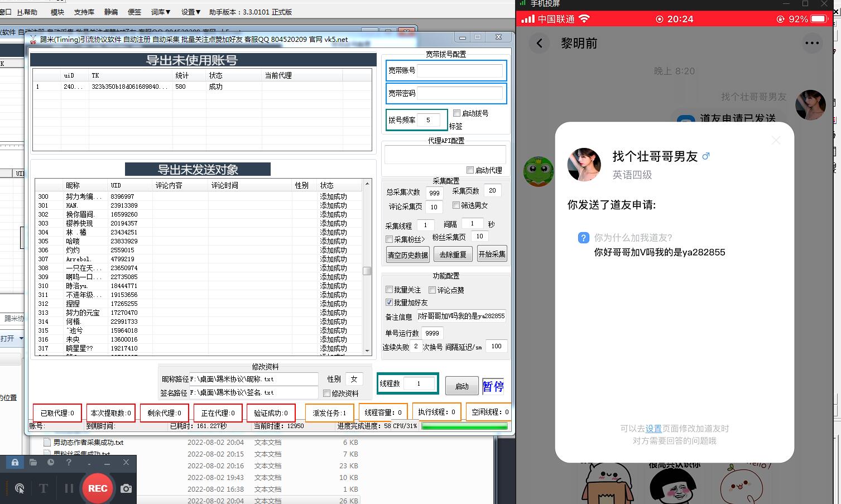Click the mouse click-effect icon

coord(20,488)
